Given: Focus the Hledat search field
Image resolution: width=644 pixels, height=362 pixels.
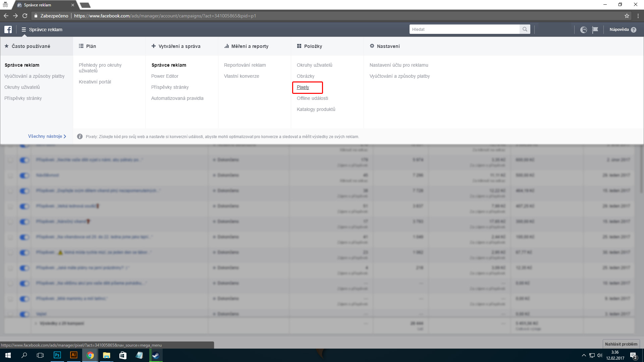Looking at the screenshot, I should point(465,29).
